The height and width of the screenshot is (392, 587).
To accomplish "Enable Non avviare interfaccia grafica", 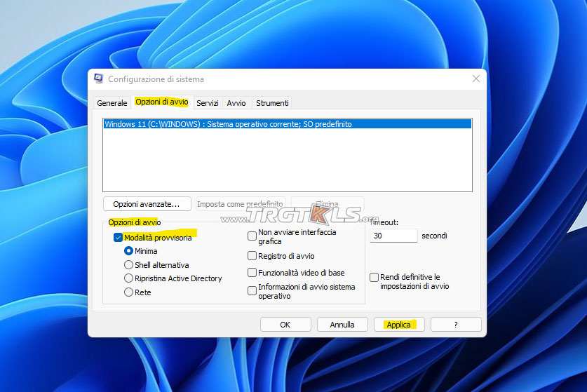I will tap(252, 236).
